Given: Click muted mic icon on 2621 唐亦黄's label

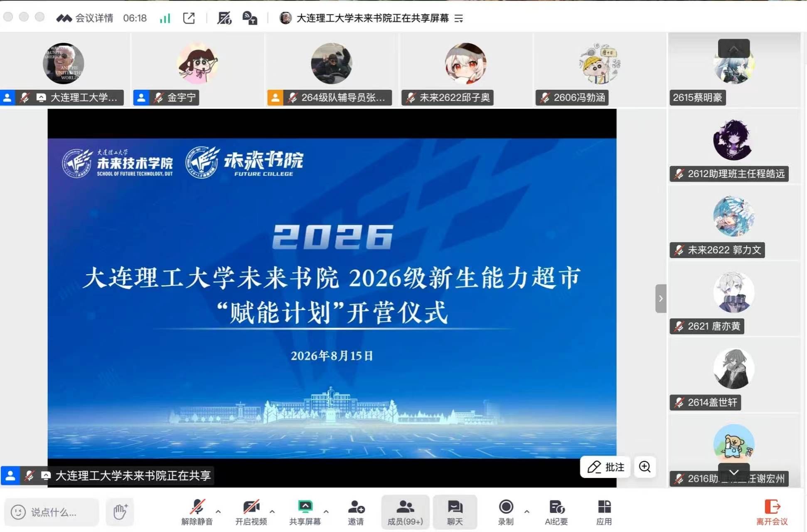Looking at the screenshot, I should [x=679, y=326].
